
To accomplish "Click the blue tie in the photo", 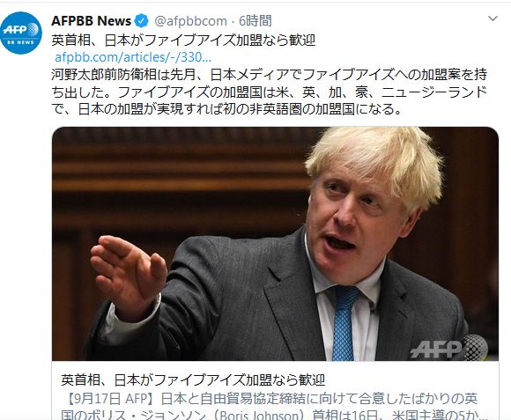I will coord(344,323).
